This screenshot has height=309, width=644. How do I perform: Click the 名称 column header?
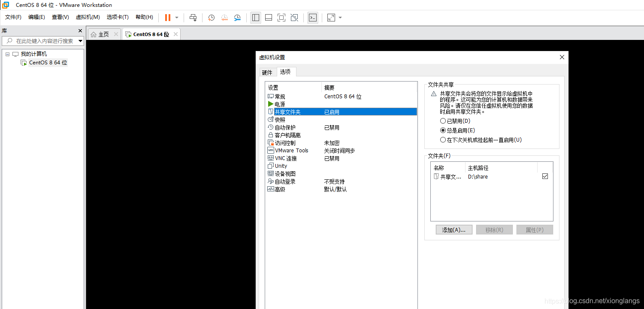coord(448,168)
